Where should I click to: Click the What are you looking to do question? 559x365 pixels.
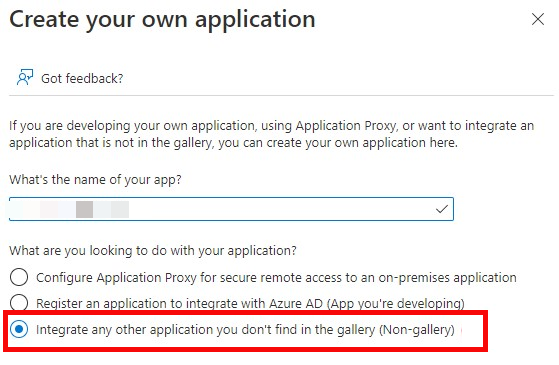(x=153, y=251)
